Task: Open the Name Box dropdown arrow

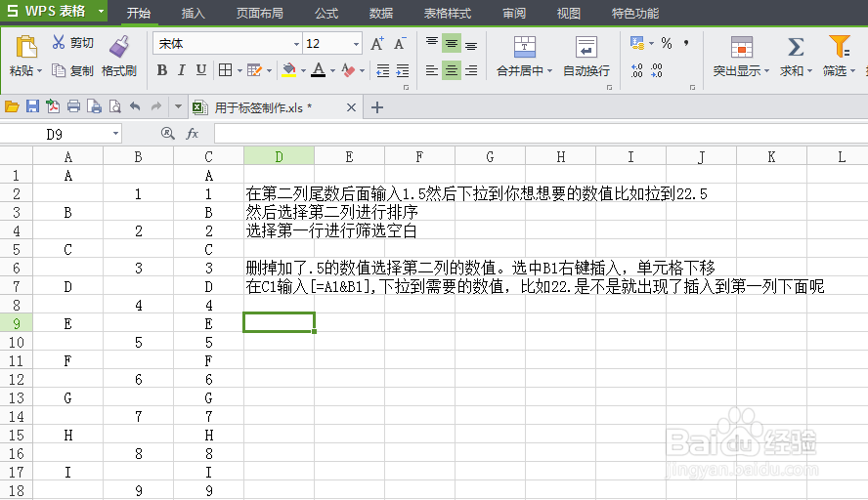Action: [x=115, y=134]
